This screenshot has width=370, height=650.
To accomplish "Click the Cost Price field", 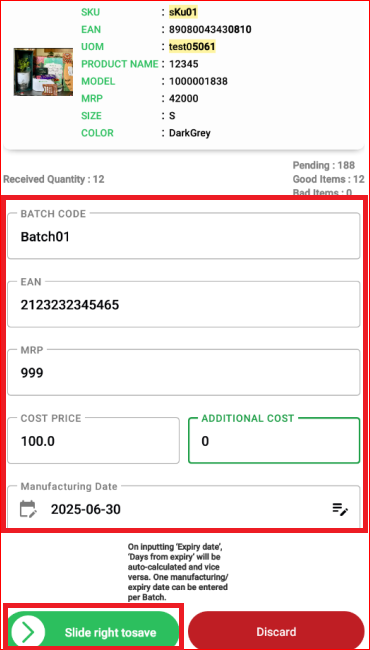I will tap(94, 441).
